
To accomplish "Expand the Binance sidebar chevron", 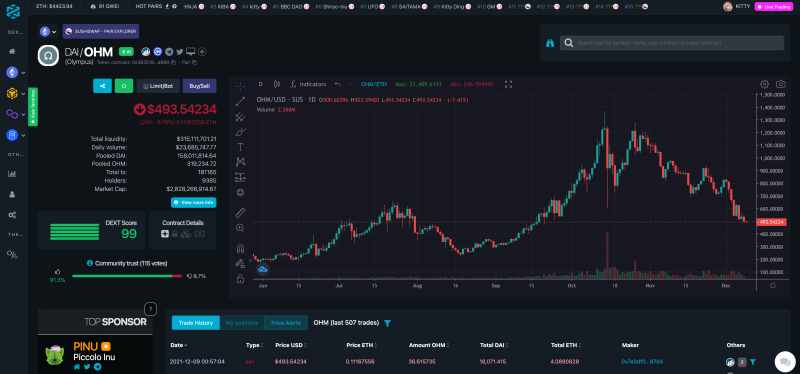I will 23,94.
